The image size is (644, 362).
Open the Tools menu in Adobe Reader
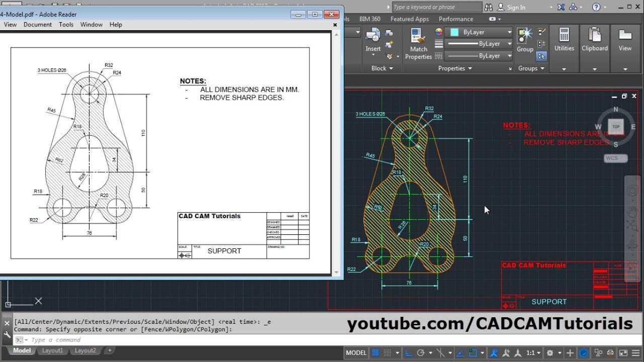click(66, 24)
